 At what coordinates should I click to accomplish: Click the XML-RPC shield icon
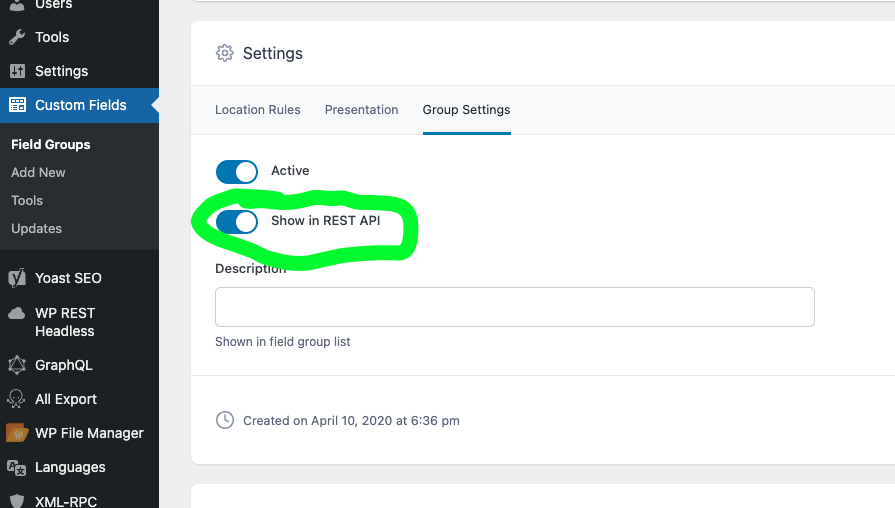click(17, 501)
